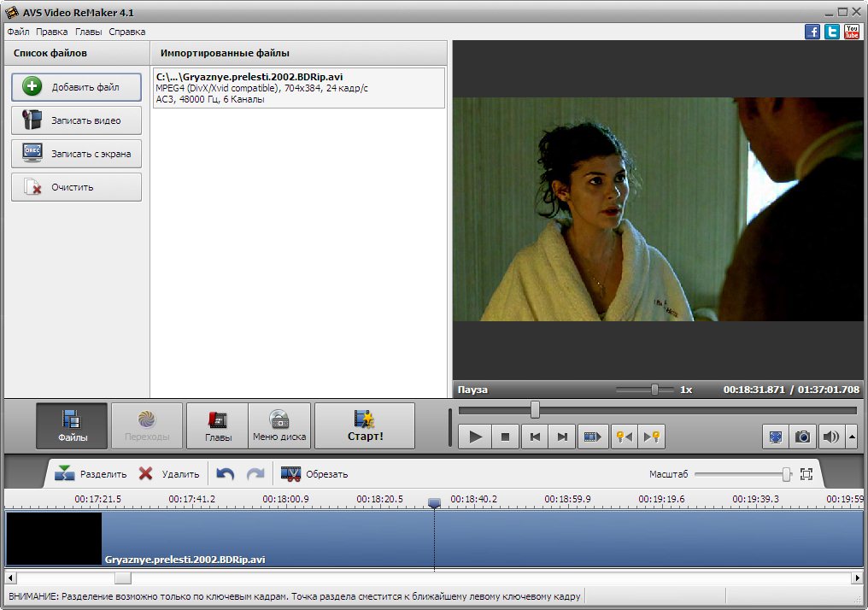Image resolution: width=868 pixels, height=610 pixels.
Task: Open the Правка menu
Action: [51, 32]
